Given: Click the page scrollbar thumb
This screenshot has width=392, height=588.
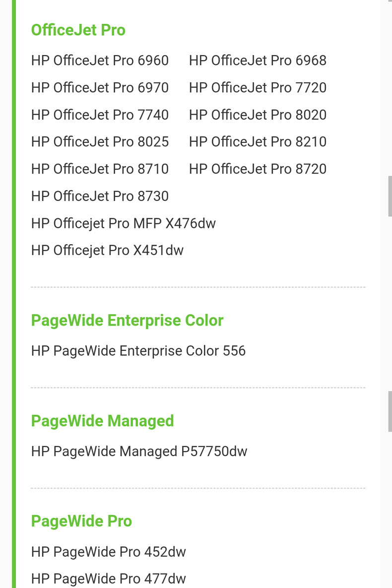Looking at the screenshot, I should pyautogui.click(x=390, y=196).
